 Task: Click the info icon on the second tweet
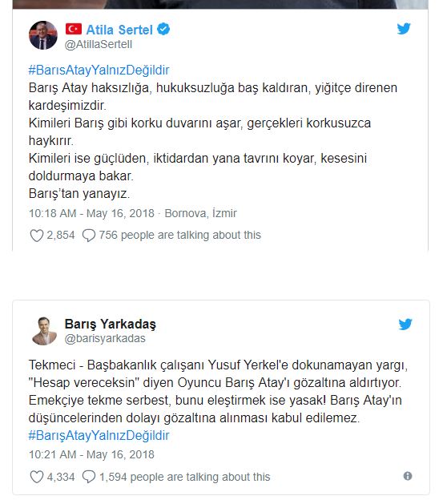click(408, 476)
